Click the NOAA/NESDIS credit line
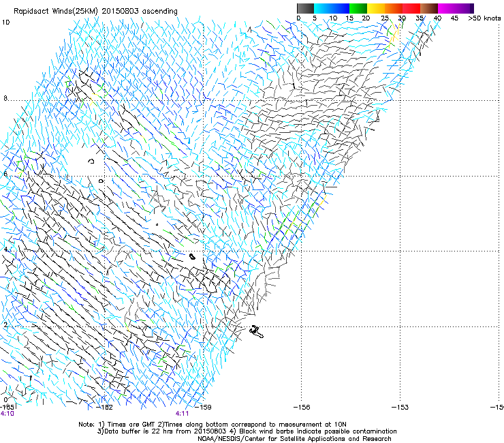This screenshot has height=443, width=504. tap(294, 439)
